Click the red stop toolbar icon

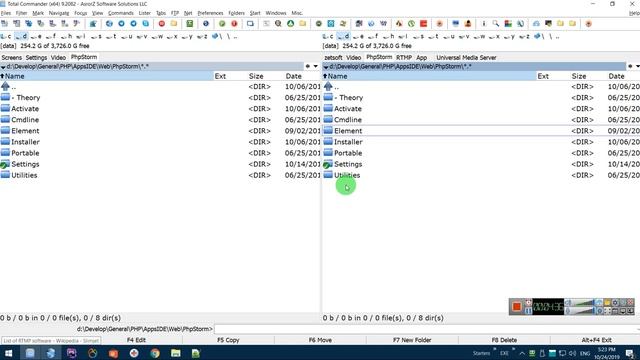pyautogui.click(x=162, y=24)
